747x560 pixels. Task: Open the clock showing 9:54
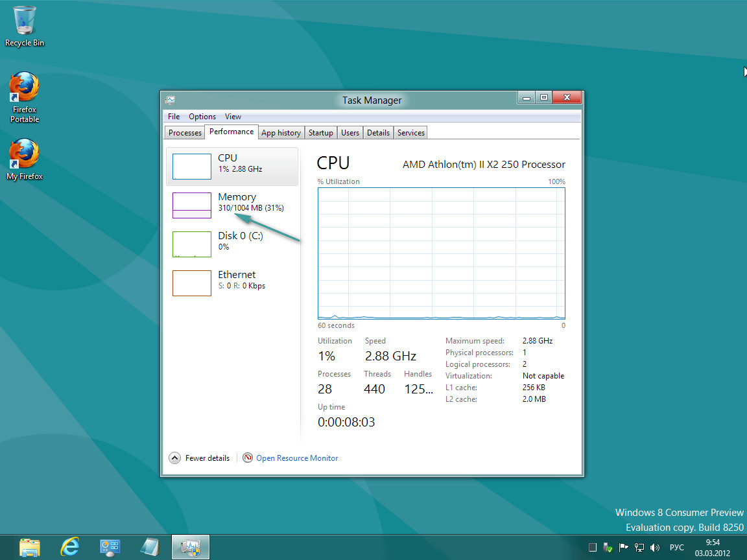point(712,548)
